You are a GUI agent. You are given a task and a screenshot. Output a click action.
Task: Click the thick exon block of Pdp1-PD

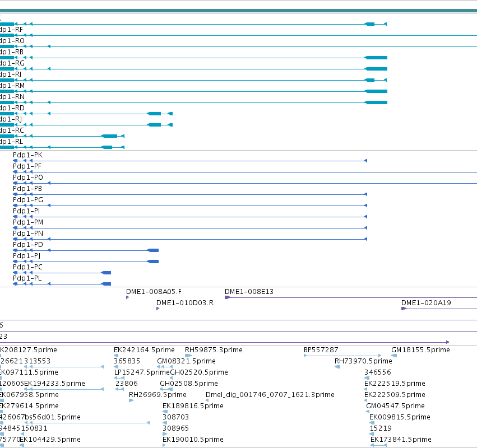pos(152,250)
